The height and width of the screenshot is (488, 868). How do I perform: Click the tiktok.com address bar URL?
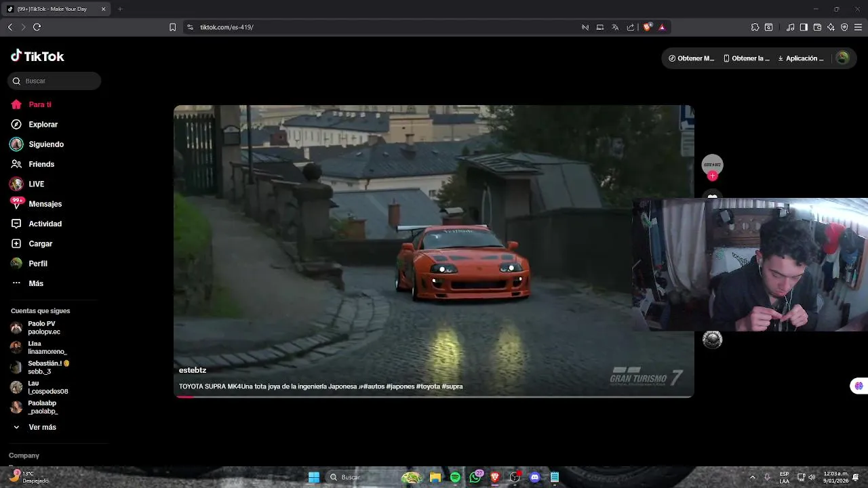click(x=226, y=27)
